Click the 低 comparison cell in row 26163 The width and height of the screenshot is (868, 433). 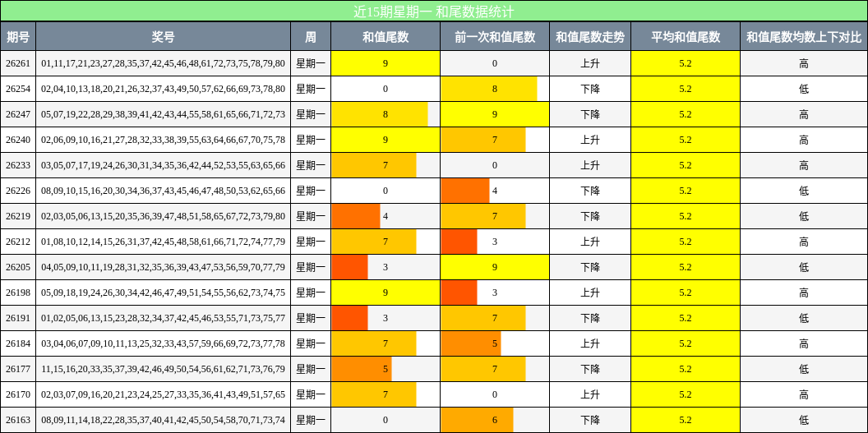click(805, 420)
